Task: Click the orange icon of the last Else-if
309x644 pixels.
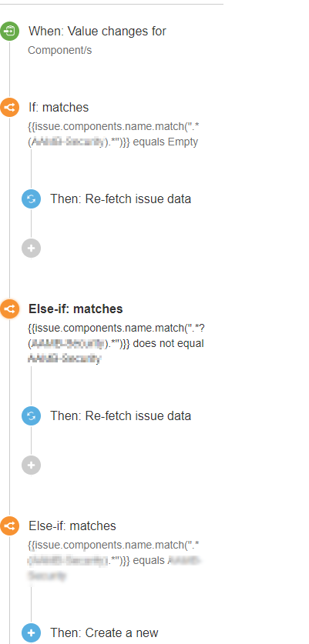Action: 9,526
